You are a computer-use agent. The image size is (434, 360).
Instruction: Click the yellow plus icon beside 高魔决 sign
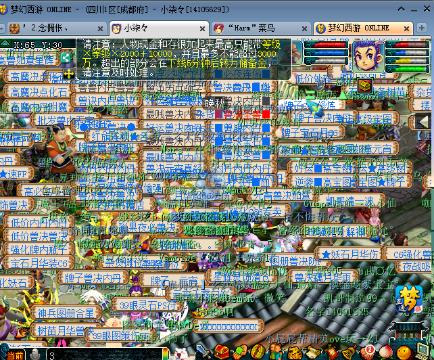tap(69, 74)
